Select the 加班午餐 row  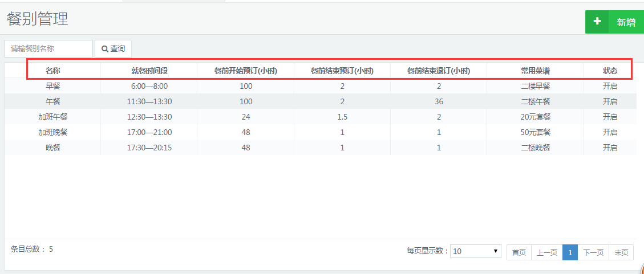pos(53,117)
